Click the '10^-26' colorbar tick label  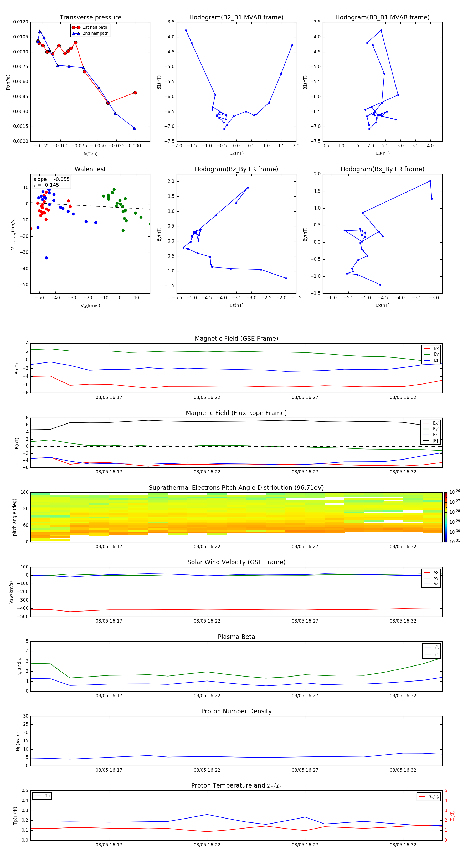[x=455, y=492]
